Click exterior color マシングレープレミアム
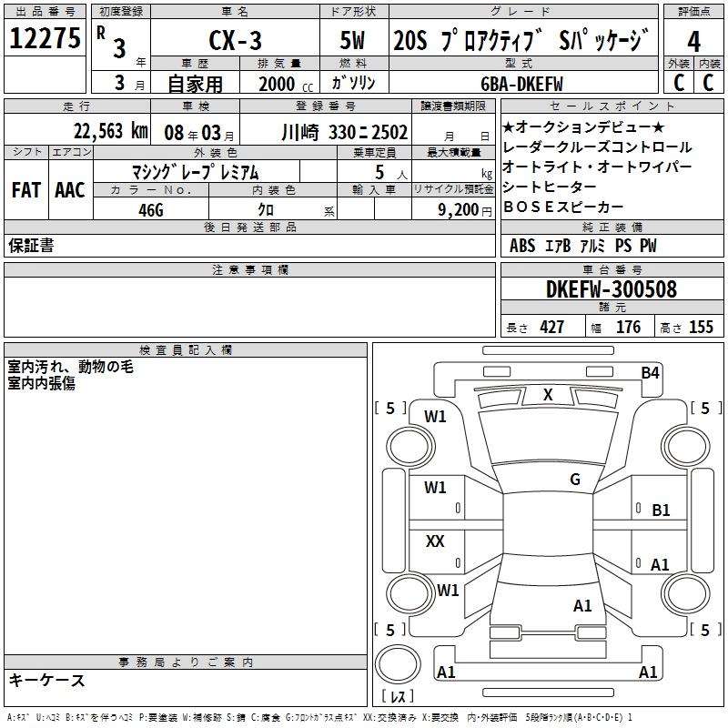The height and width of the screenshot is (728, 728). 195,173
